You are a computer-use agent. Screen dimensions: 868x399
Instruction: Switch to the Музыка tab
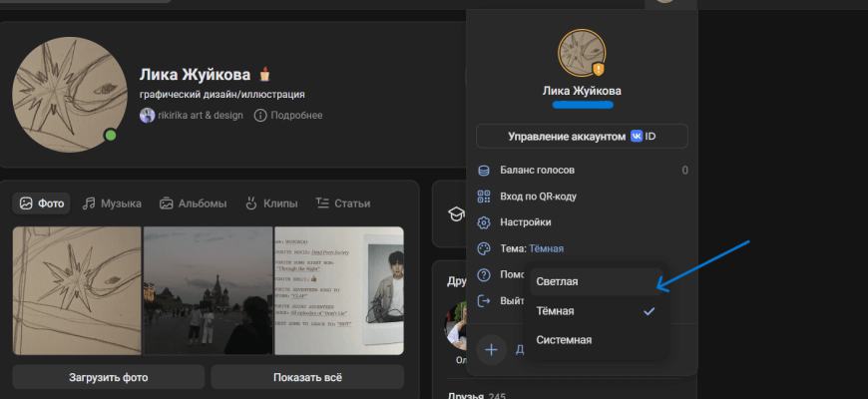click(x=112, y=203)
